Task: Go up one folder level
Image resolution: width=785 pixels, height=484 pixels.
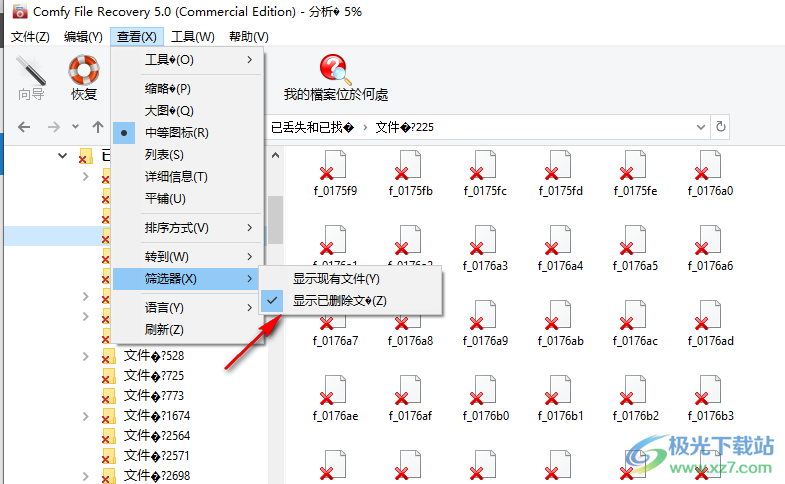Action: (x=98, y=127)
